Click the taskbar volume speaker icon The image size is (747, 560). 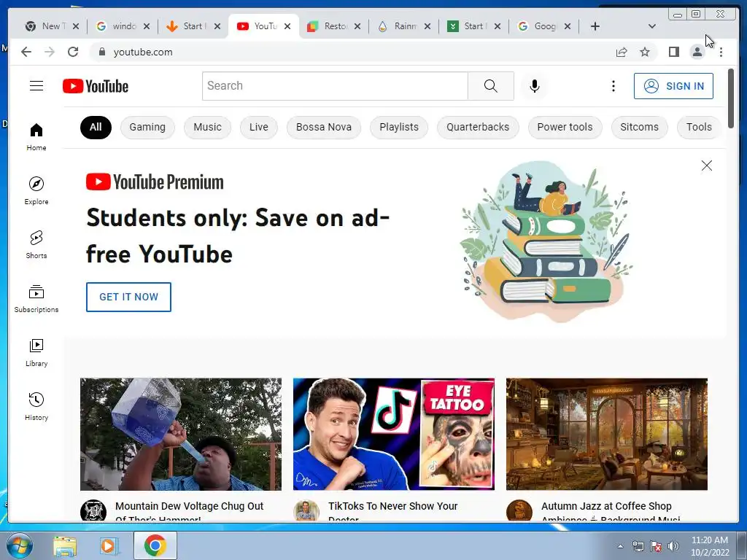click(x=673, y=546)
